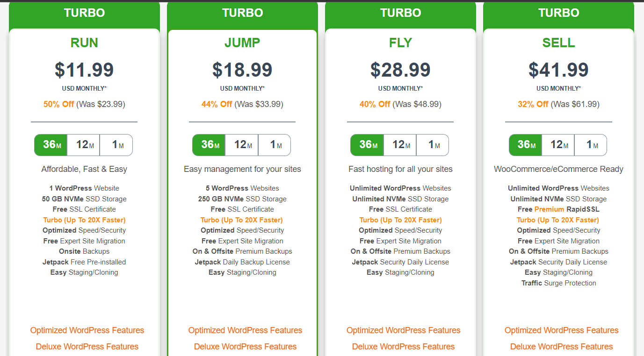
Task: Select 36M term on the Fly plan
Action: [367, 145]
